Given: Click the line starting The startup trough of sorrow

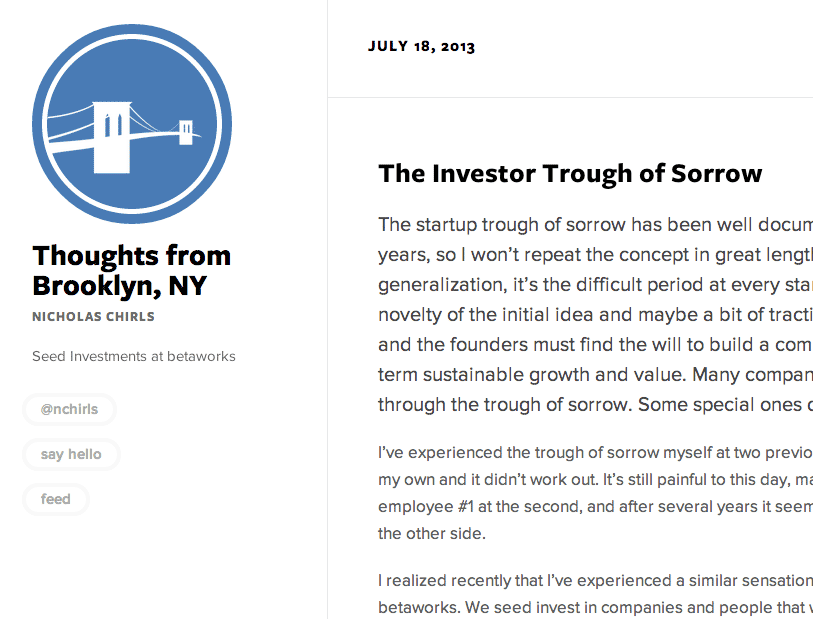Looking at the screenshot, I should [x=595, y=224].
